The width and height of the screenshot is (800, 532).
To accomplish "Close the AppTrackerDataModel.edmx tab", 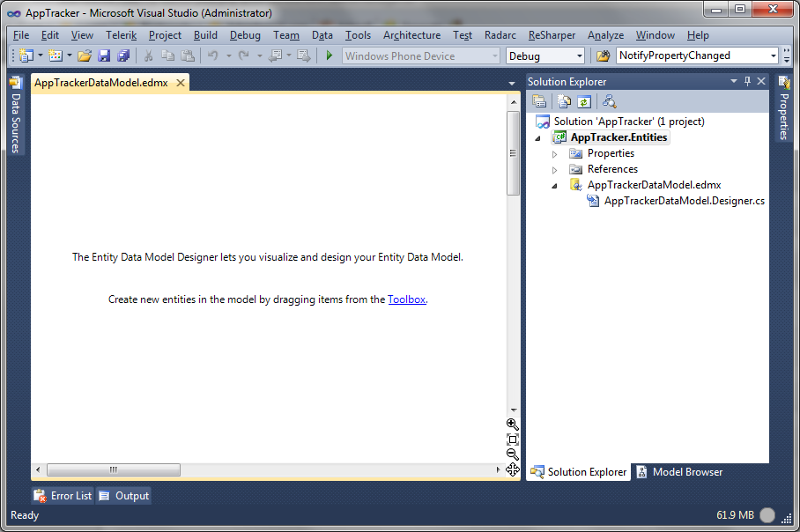I will coord(181,83).
